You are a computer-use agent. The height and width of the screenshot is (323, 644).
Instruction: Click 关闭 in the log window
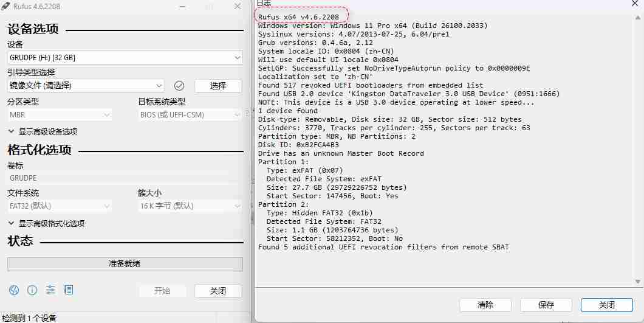point(606,305)
